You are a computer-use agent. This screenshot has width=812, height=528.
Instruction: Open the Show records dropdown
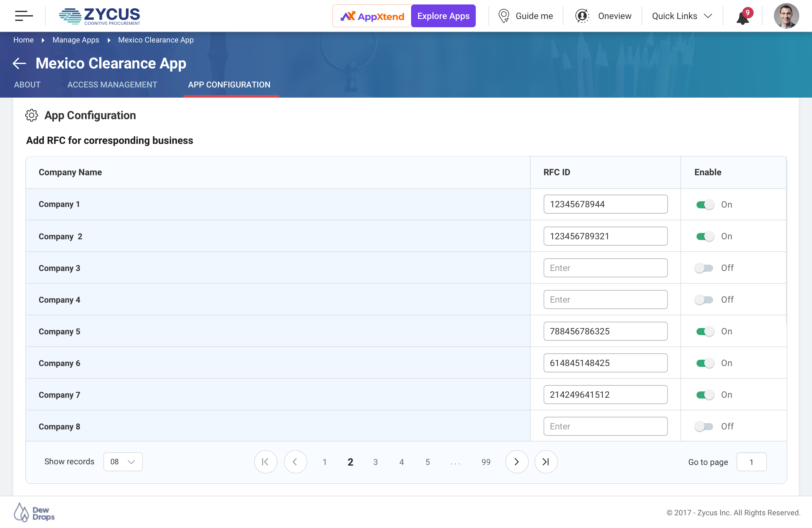(123, 462)
